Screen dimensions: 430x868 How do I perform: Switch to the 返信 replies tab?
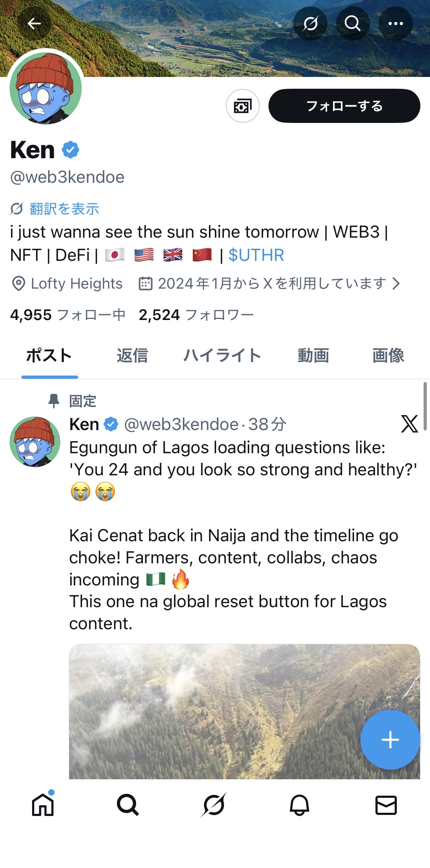[x=132, y=356]
